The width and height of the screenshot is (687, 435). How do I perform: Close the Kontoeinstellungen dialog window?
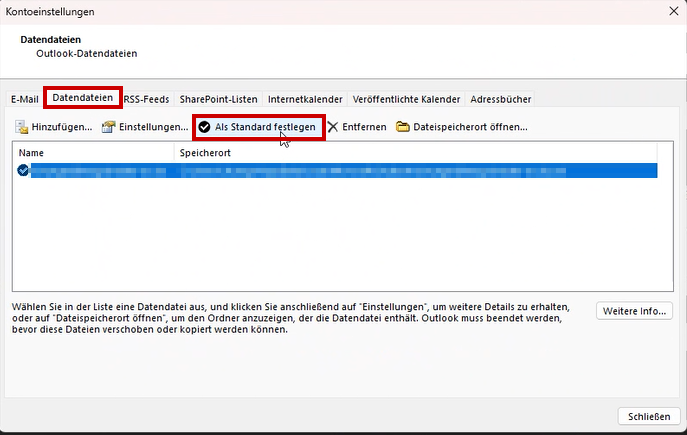point(667,12)
